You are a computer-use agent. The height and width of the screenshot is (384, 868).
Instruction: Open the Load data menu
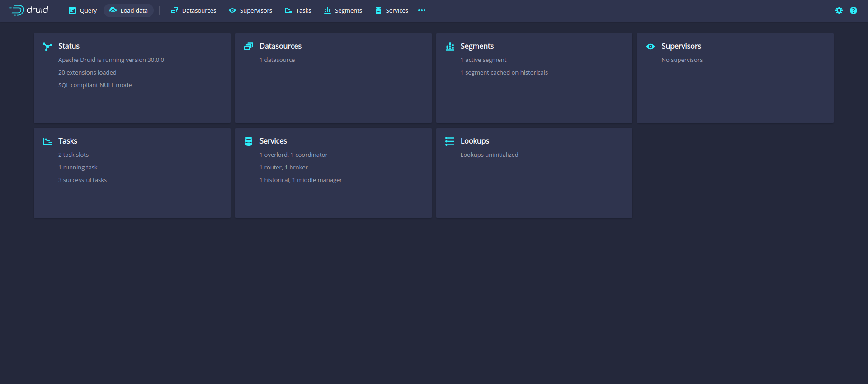129,10
